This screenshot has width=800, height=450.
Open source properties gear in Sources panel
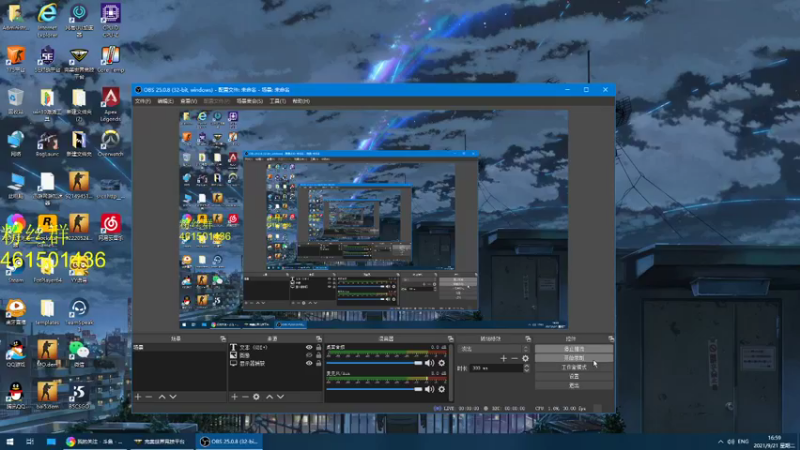coord(256,396)
